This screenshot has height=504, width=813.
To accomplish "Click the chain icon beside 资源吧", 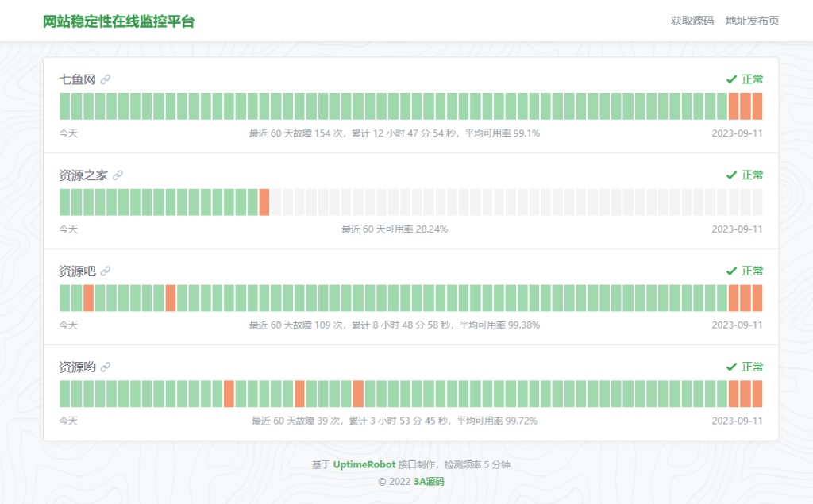I will click(x=106, y=271).
